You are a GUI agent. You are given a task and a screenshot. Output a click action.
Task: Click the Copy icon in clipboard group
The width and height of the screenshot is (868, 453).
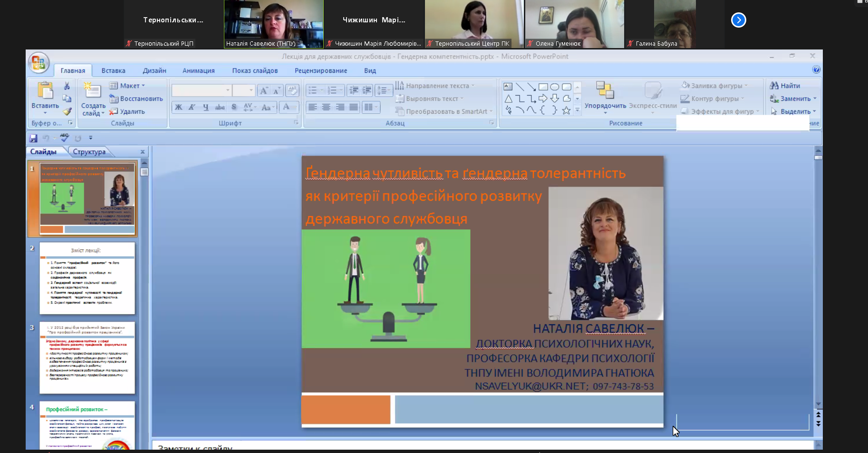[67, 98]
